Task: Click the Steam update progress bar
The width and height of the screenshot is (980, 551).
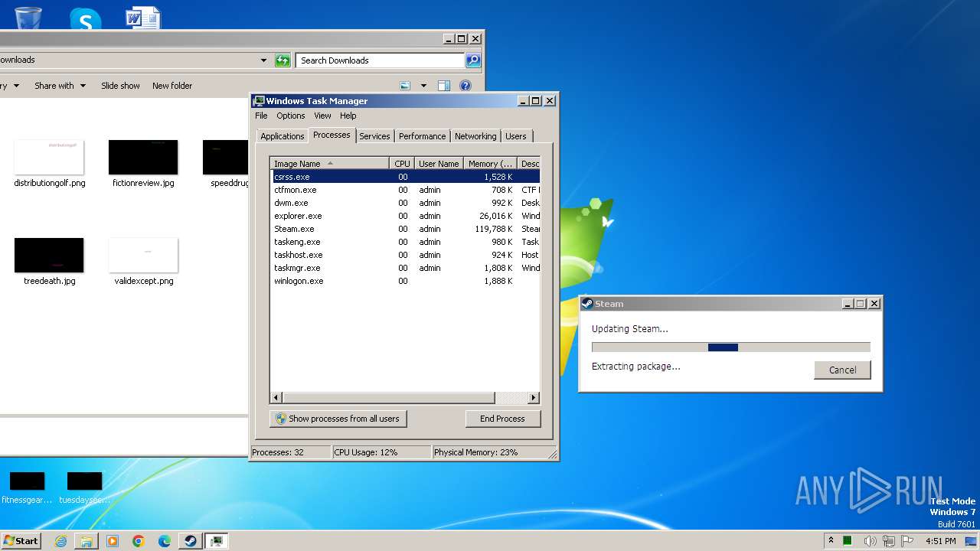Action: pos(731,347)
